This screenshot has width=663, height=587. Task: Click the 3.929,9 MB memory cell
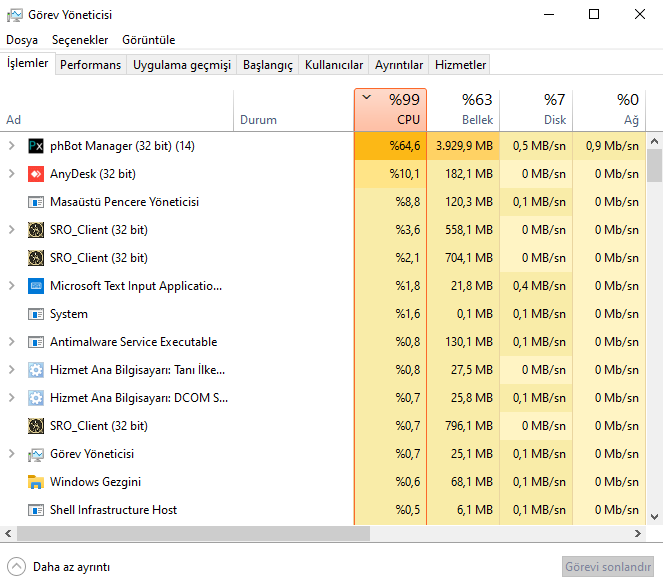coord(463,146)
